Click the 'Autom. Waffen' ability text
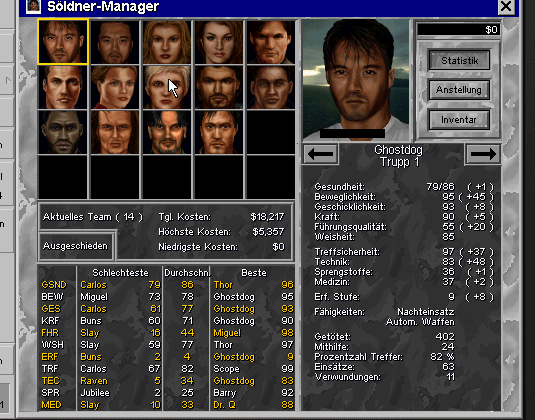The image size is (535, 420). click(420, 322)
